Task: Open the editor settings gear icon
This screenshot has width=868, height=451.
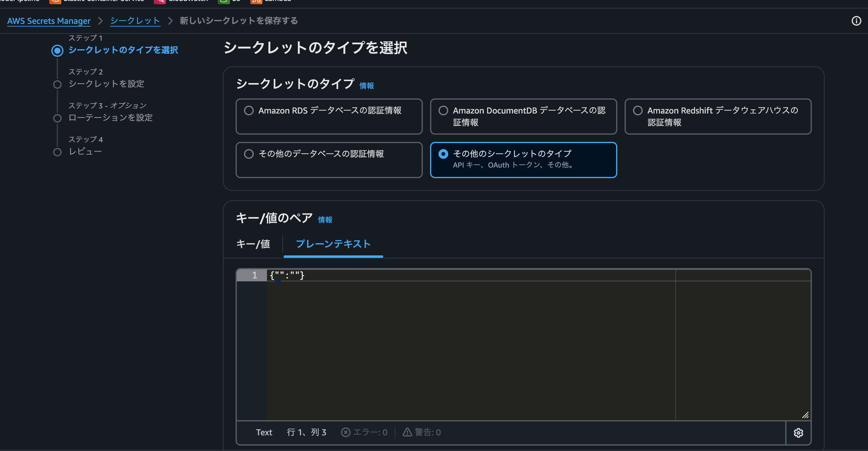Action: pos(799,433)
